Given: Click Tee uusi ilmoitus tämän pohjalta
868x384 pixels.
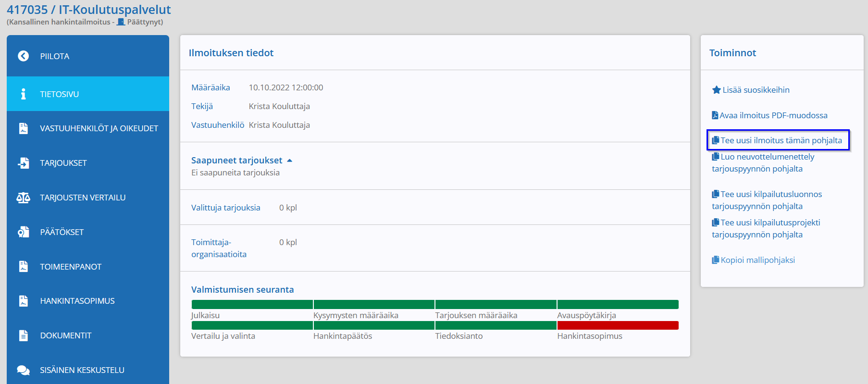Looking at the screenshot, I should [x=777, y=140].
